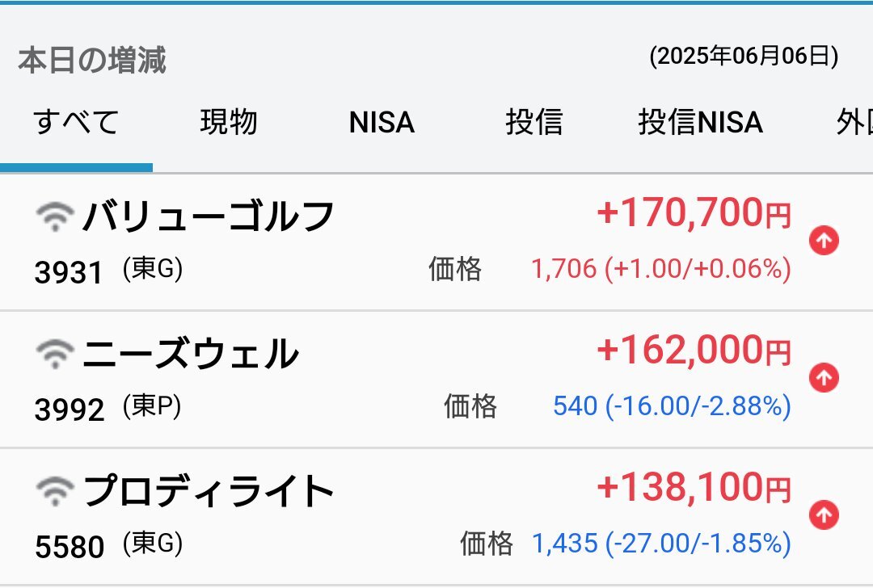Click stock code 5580
This screenshot has height=588, width=873.
[x=70, y=547]
